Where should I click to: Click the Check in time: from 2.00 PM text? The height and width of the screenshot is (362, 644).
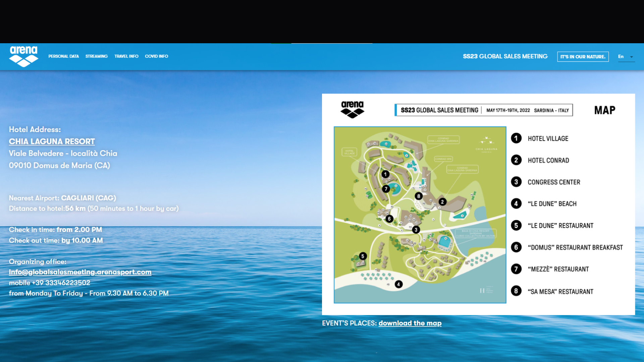tap(55, 230)
